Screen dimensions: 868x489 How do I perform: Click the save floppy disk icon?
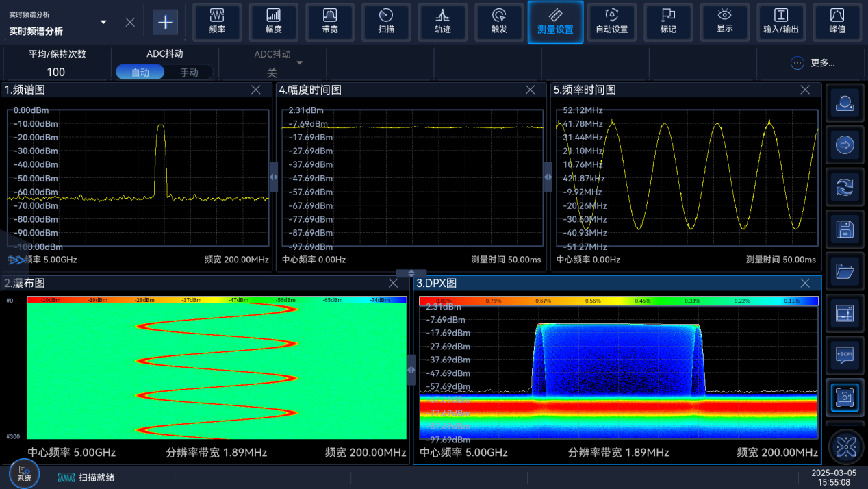pyautogui.click(x=845, y=229)
